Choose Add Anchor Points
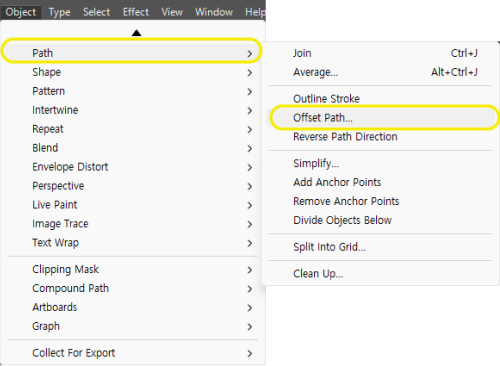 pyautogui.click(x=380, y=182)
